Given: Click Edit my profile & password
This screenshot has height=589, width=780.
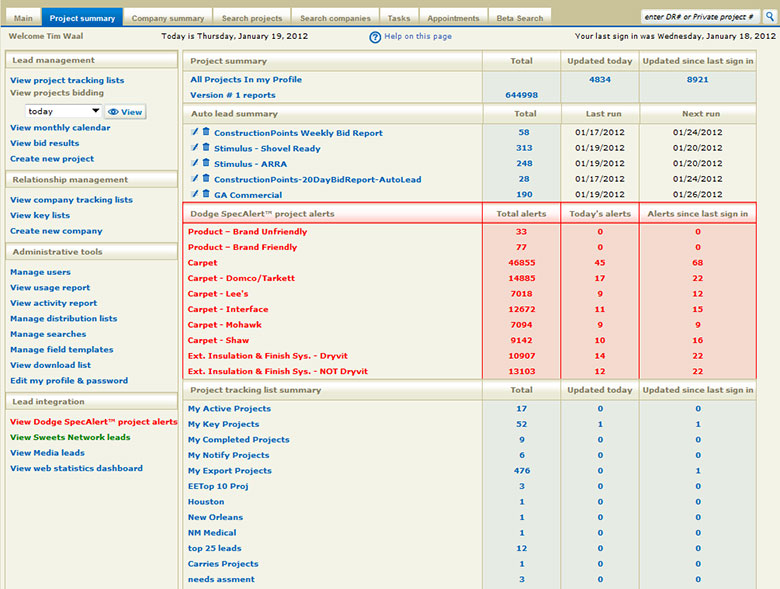Looking at the screenshot, I should (x=69, y=381).
